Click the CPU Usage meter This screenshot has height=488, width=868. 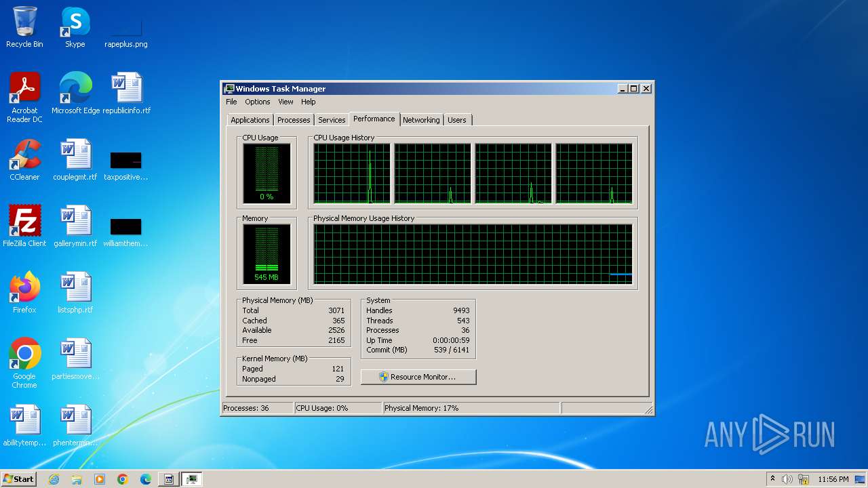pos(267,174)
